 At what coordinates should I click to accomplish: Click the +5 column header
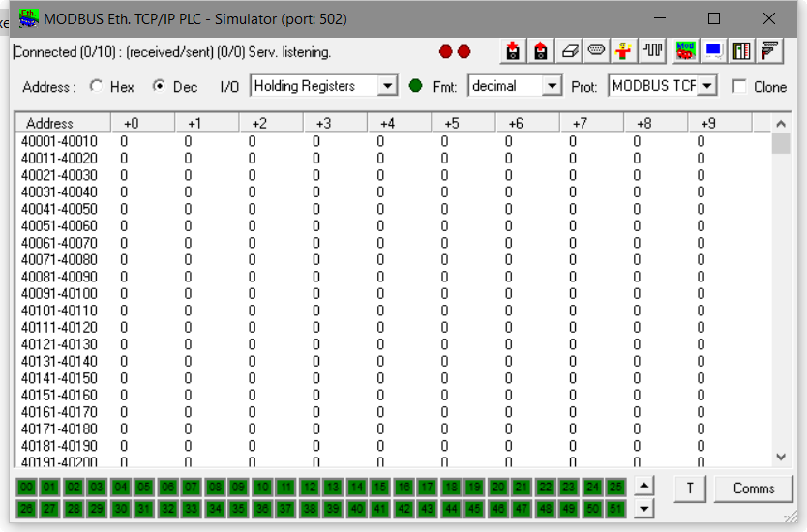(x=463, y=124)
